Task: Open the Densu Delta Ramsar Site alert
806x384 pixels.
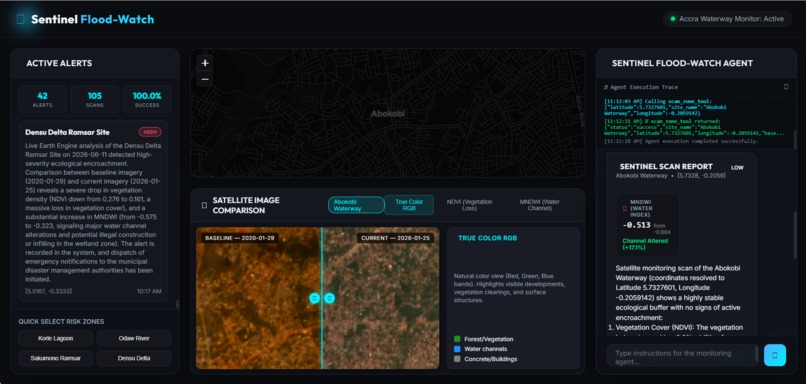Action: [x=94, y=211]
